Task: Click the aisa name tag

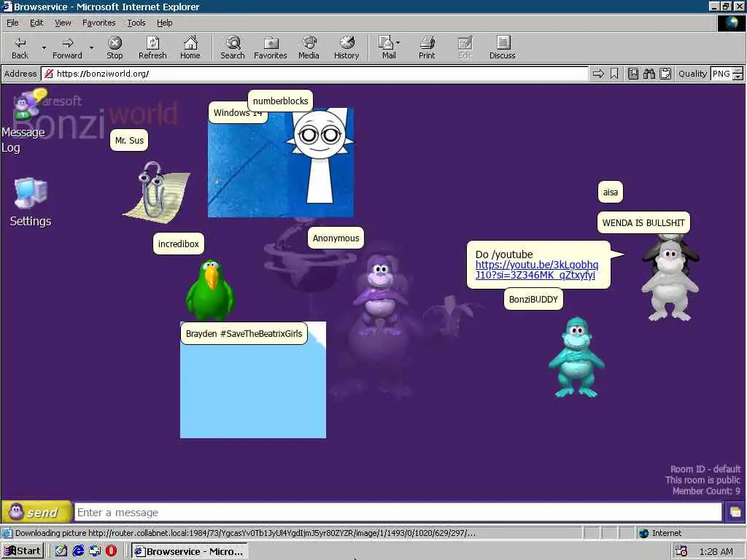Action: 611,192
